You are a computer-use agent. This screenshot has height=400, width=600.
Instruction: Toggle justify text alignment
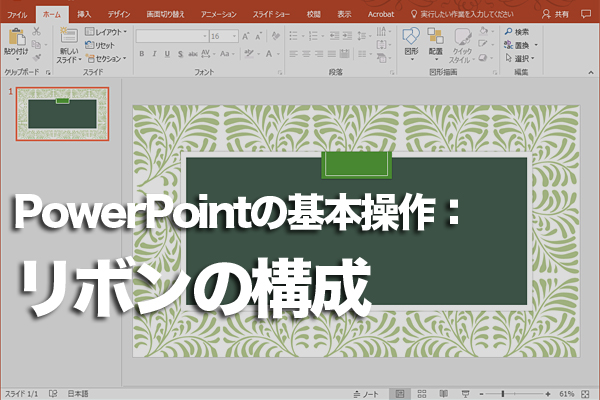pyautogui.click(x=332, y=54)
